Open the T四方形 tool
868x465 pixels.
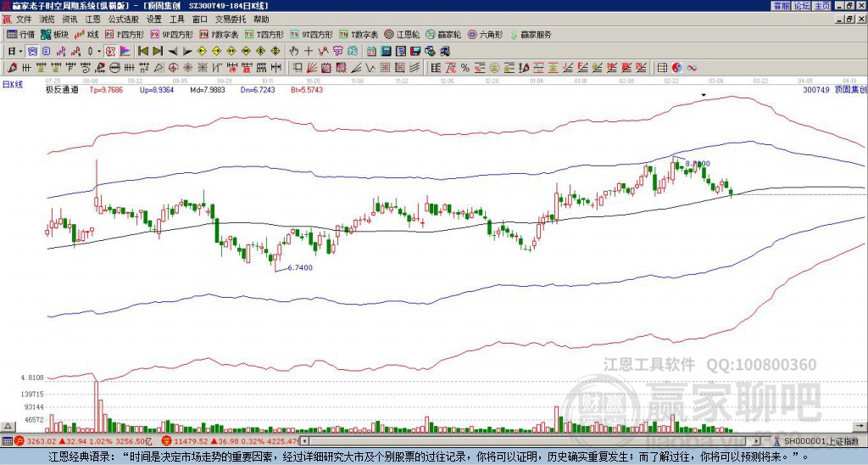coord(264,34)
